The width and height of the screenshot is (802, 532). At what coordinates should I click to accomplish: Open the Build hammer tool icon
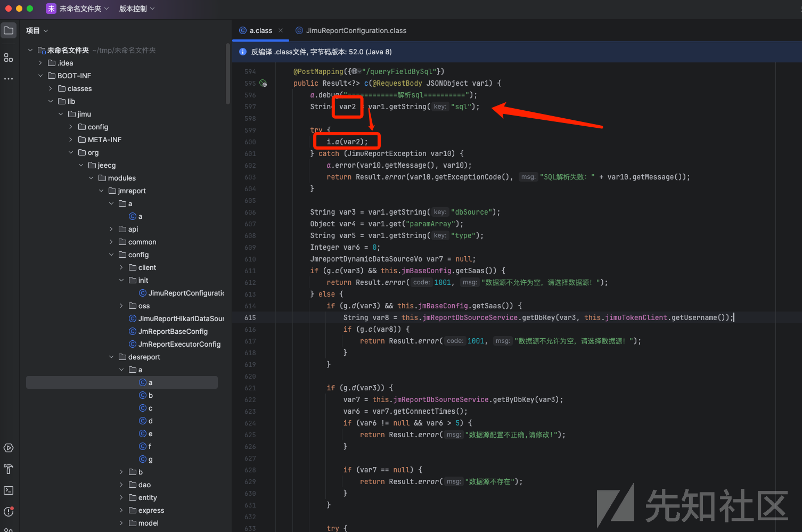tap(9, 469)
